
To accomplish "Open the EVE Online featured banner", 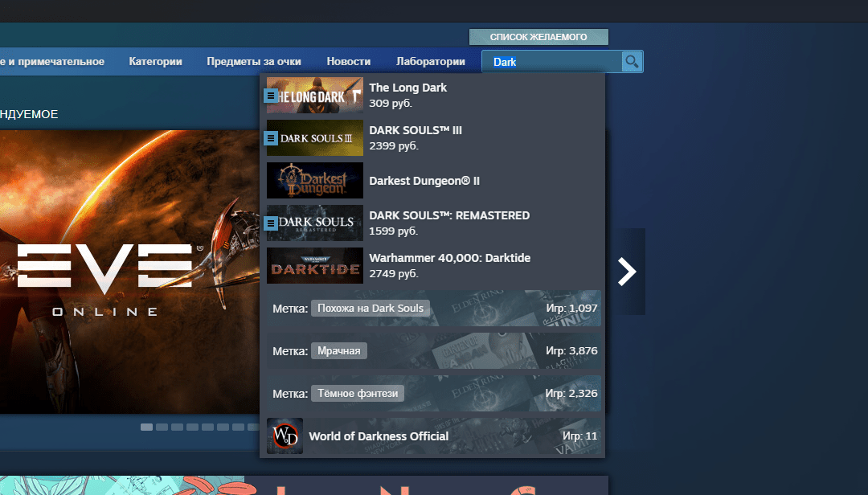I will [129, 272].
